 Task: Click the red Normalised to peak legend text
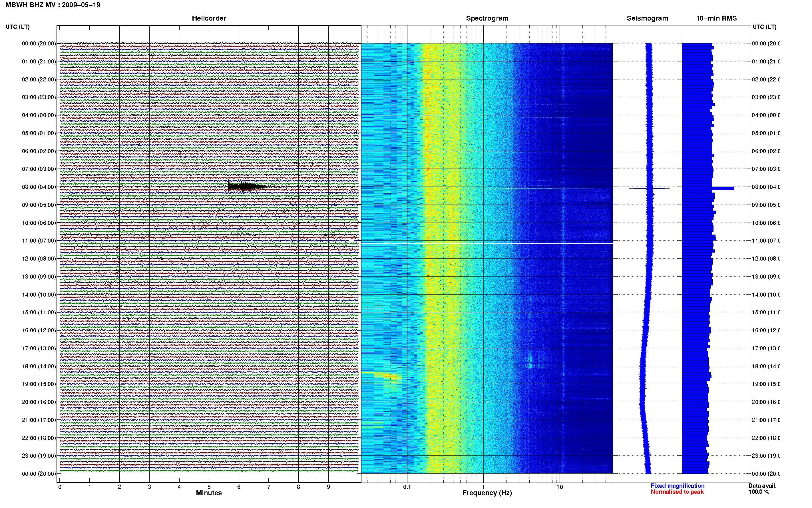[677, 492]
